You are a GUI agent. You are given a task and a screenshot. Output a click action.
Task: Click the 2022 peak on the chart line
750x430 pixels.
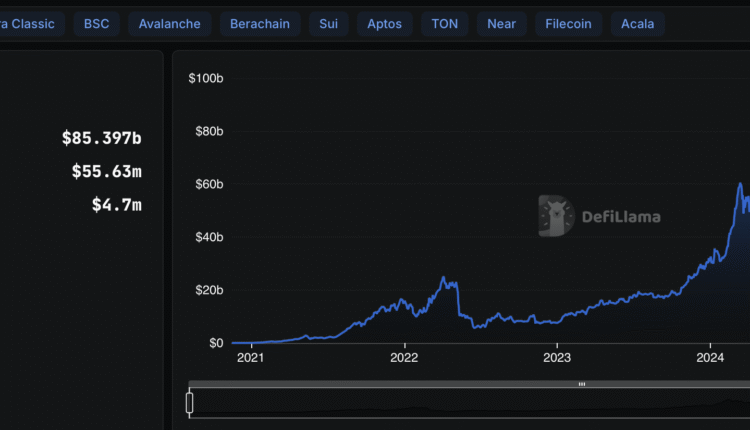tap(444, 278)
